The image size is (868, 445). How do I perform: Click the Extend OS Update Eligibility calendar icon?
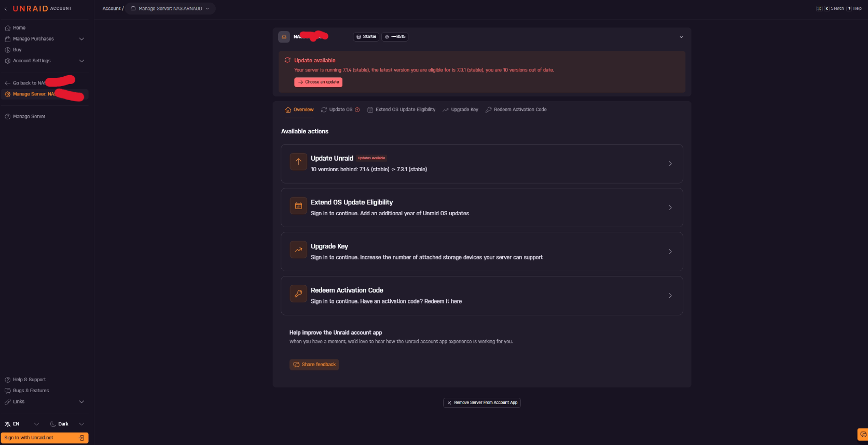298,205
